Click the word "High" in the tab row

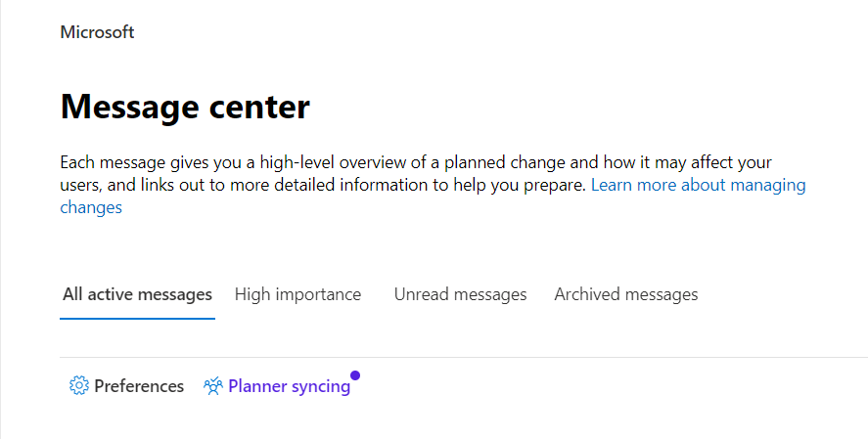click(x=252, y=294)
